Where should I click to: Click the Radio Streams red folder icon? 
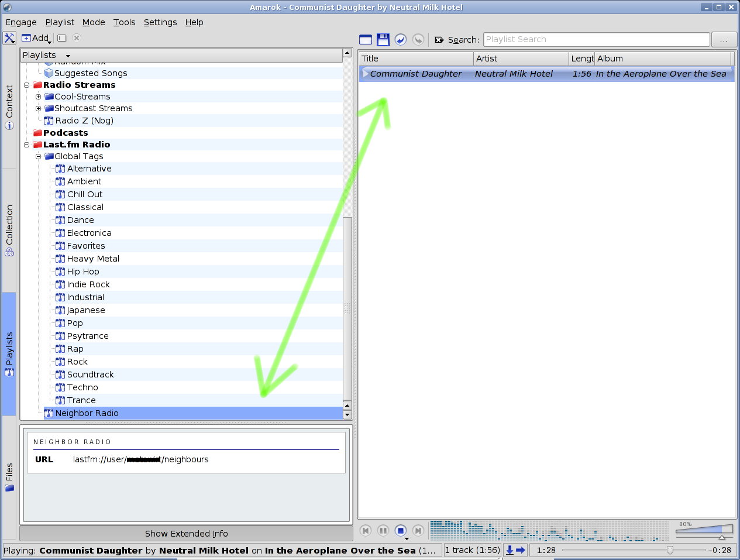(x=37, y=85)
